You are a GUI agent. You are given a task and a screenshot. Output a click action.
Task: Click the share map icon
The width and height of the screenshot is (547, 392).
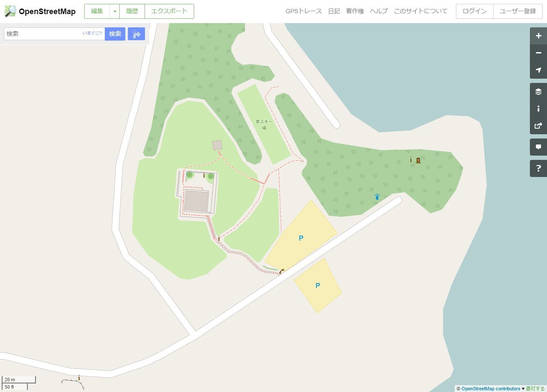[538, 126]
